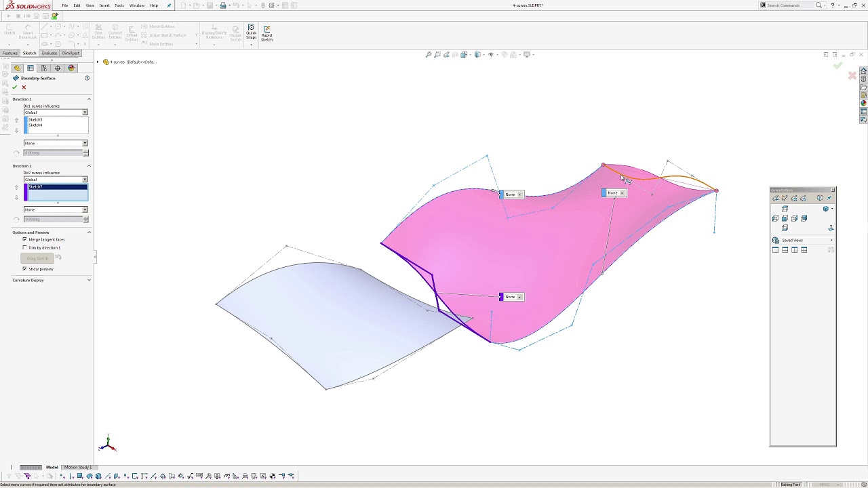Pin the Orientation dialog
This screenshot has width=868, height=488.
click(829, 198)
